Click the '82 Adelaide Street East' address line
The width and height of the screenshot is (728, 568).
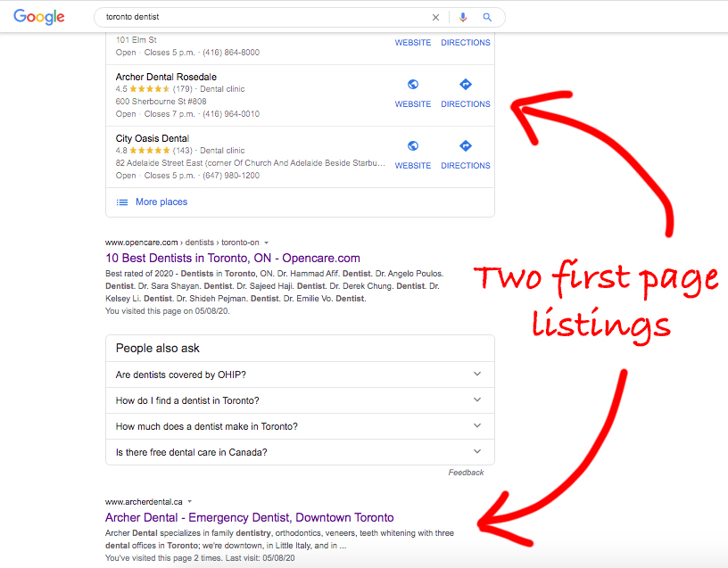click(250, 163)
